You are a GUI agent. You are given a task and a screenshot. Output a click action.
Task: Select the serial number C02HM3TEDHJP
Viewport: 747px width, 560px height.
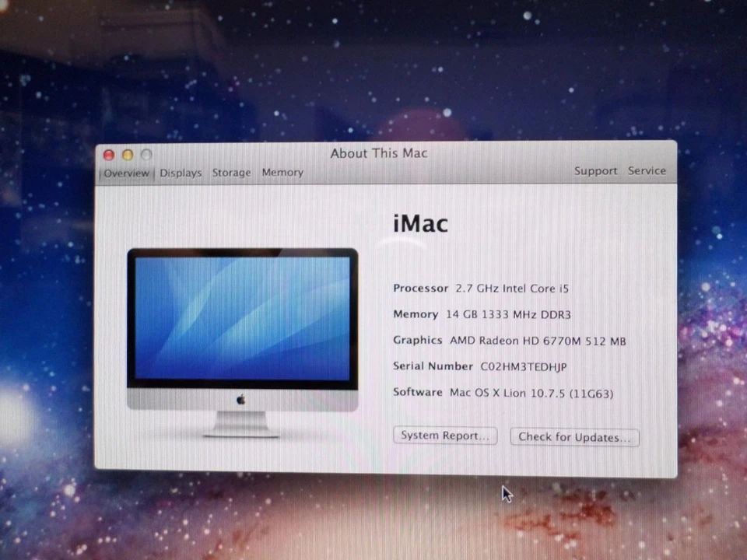point(524,366)
